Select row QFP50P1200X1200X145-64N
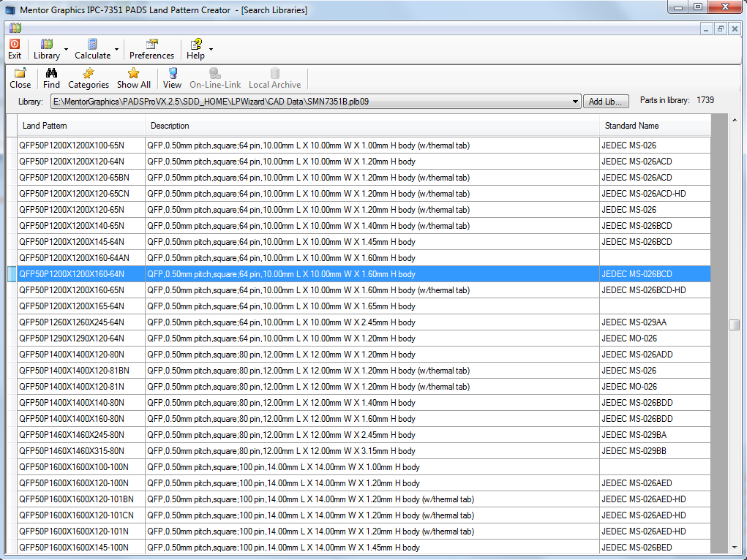Image resolution: width=747 pixels, height=560 pixels. 364,242
